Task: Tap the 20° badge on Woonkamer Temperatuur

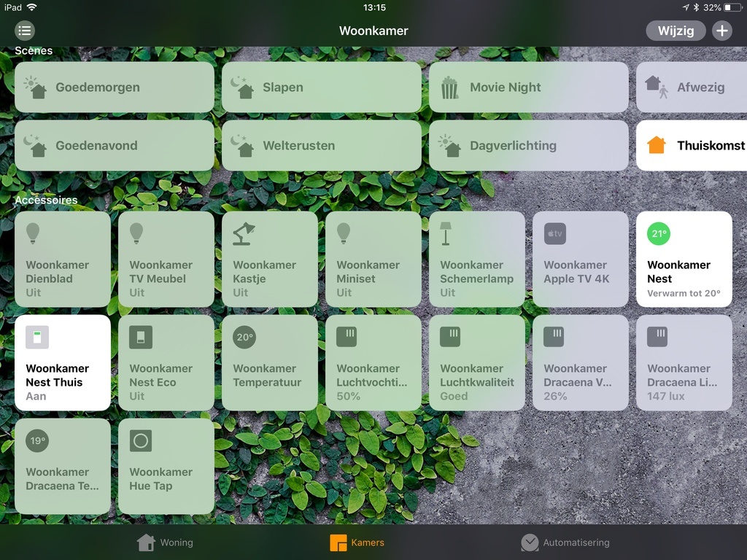Action: pos(244,337)
